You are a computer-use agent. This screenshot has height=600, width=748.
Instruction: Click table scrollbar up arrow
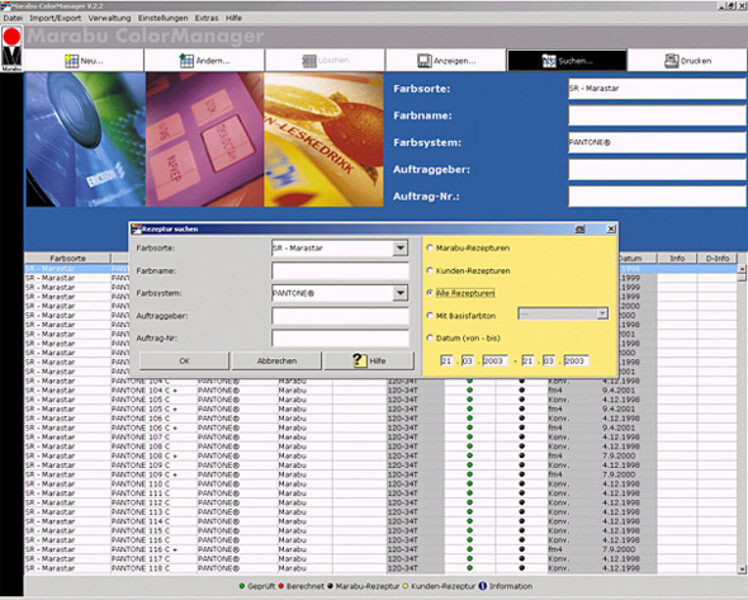(742, 269)
